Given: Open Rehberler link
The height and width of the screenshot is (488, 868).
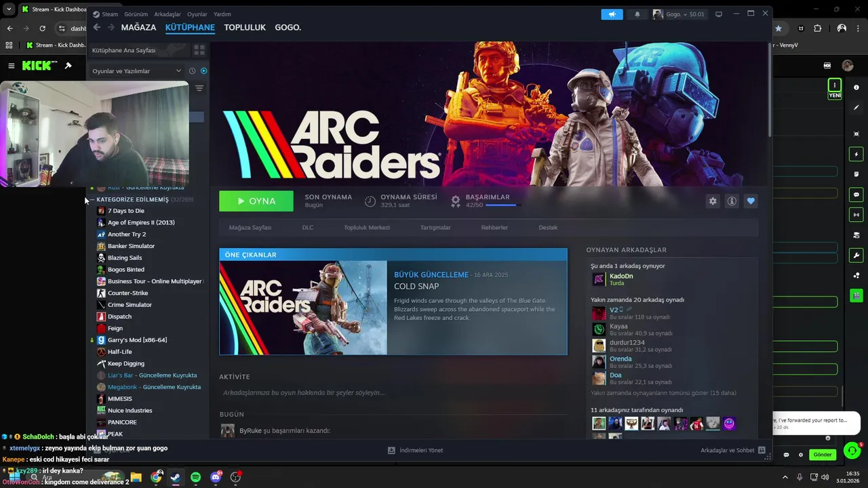Looking at the screenshot, I should [494, 228].
